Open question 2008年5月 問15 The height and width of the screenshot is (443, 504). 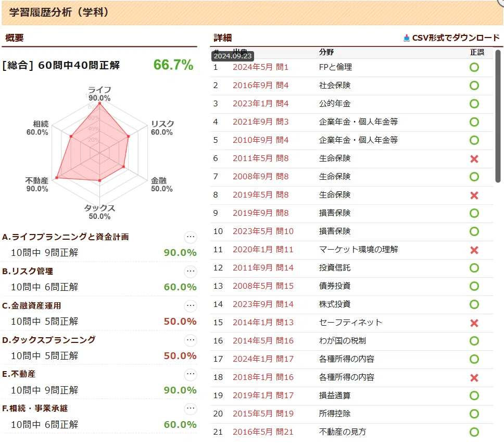pyautogui.click(x=263, y=286)
